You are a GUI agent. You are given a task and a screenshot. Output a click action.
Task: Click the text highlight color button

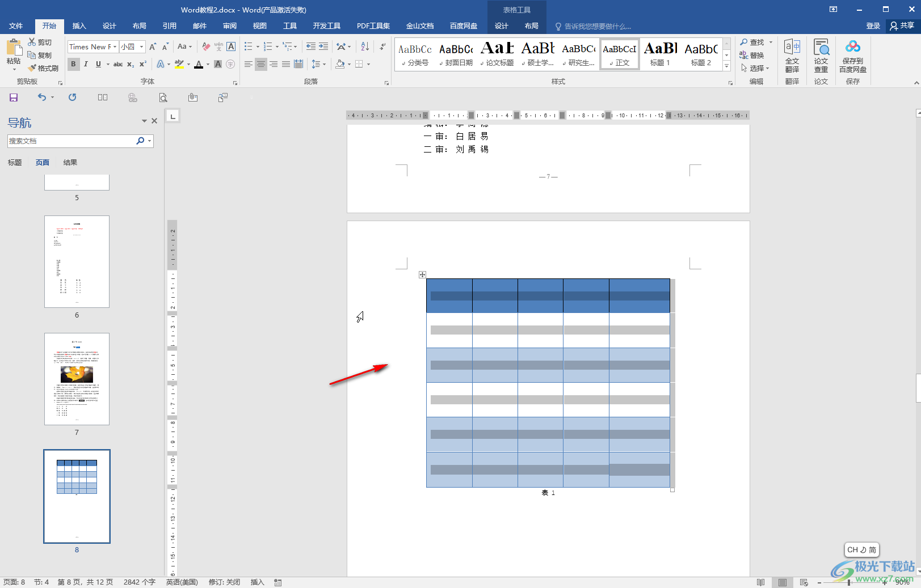click(x=179, y=64)
